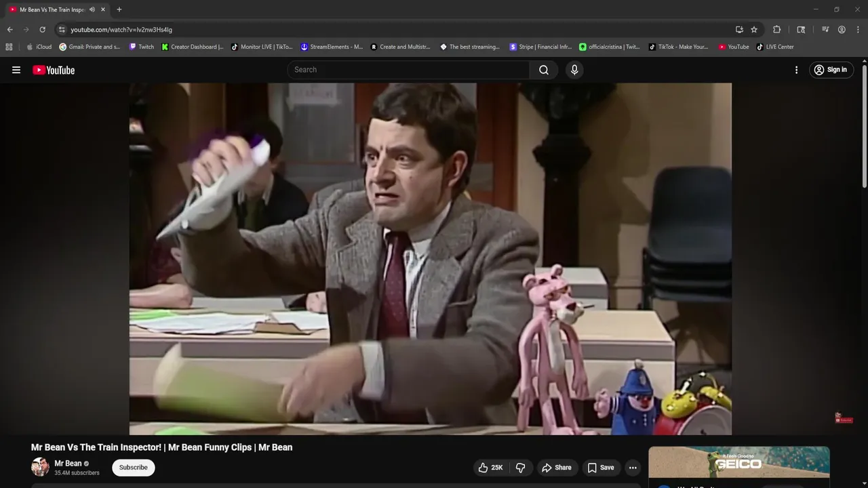Reload the YouTube page
Image resolution: width=868 pixels, height=488 pixels.
click(42, 30)
